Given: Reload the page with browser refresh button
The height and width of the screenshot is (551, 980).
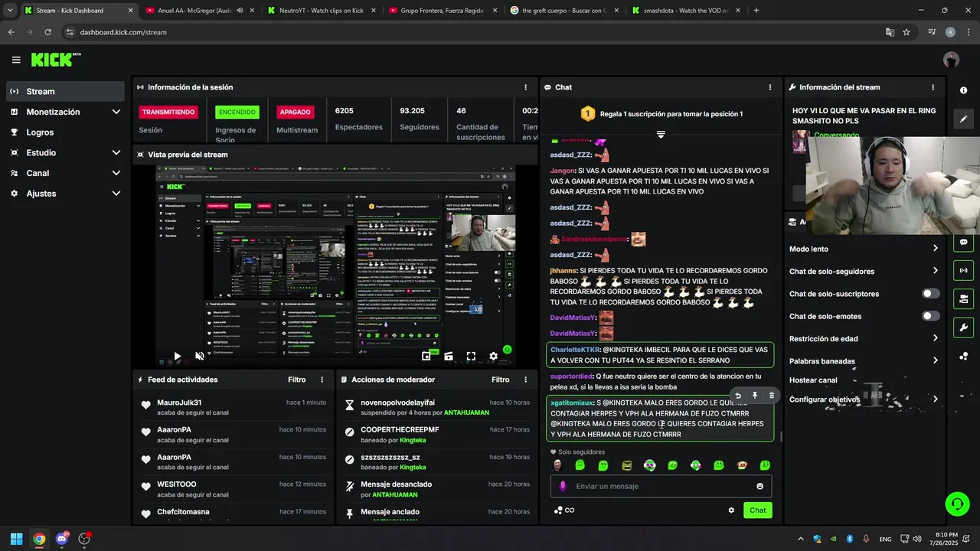Looking at the screenshot, I should pos(47,32).
